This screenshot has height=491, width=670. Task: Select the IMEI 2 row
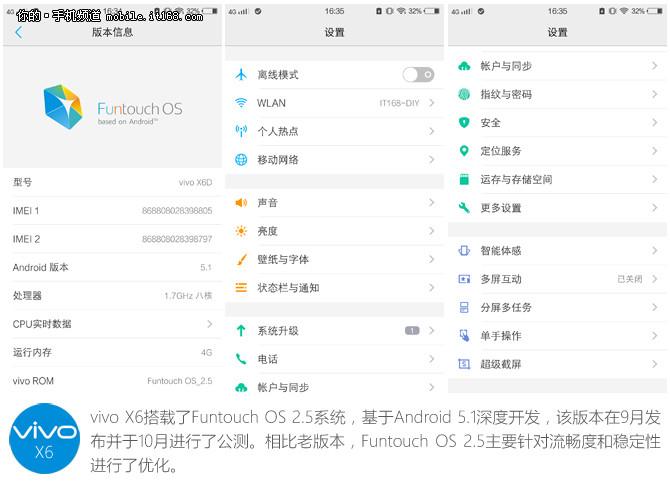pos(112,239)
